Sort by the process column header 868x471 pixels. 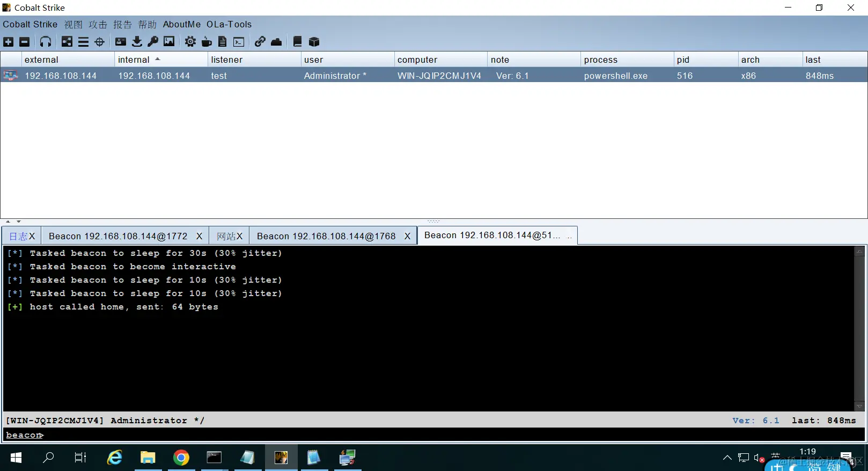pyautogui.click(x=627, y=60)
